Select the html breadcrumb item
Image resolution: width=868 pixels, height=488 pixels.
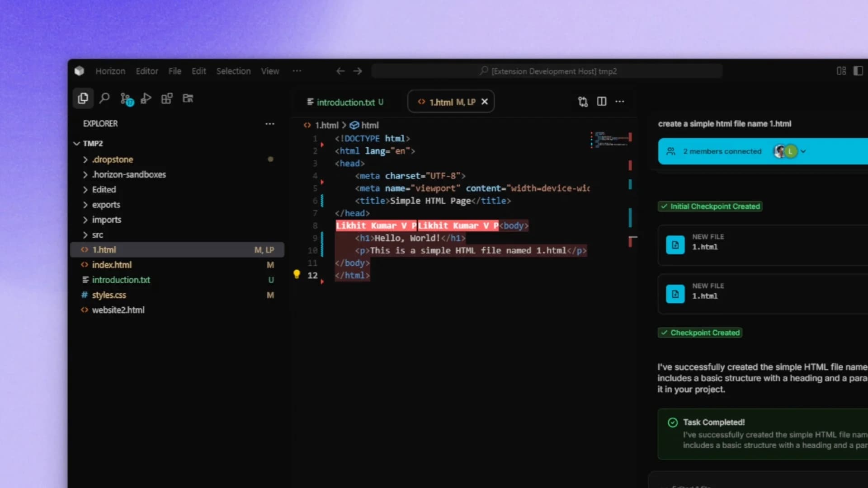coord(370,125)
